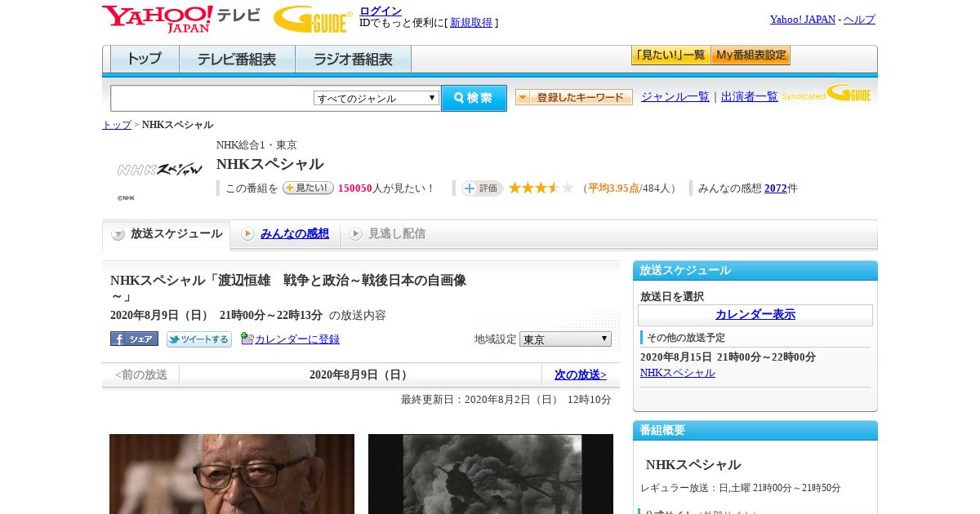
Task: Click the Facebook シェア button
Action: tap(134, 339)
